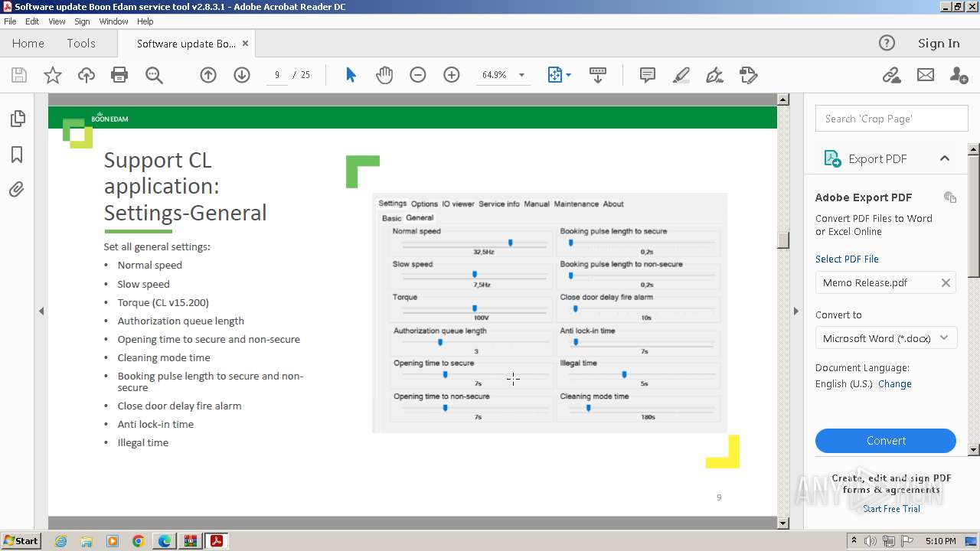980x551 pixels.
Task: Open the Convert to format dropdown
Action: point(886,338)
